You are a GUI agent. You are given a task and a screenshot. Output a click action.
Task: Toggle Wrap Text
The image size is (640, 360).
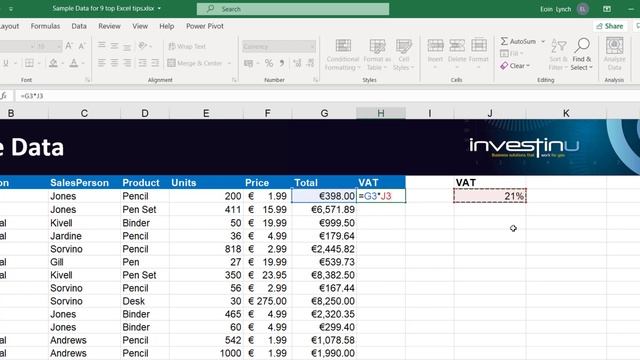tap(187, 46)
